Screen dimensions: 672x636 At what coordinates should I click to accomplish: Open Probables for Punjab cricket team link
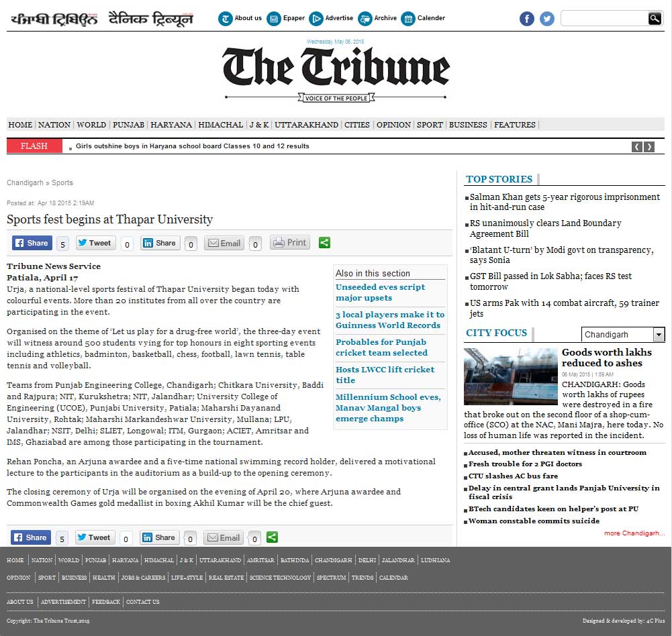coord(381,348)
